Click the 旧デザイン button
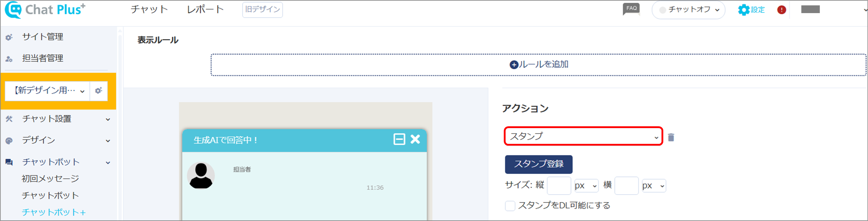This screenshot has width=868, height=221. tap(262, 10)
